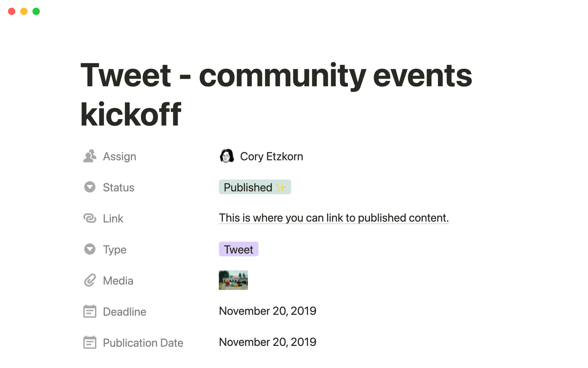Open the published content link text
588x368 pixels.
pyautogui.click(x=334, y=218)
